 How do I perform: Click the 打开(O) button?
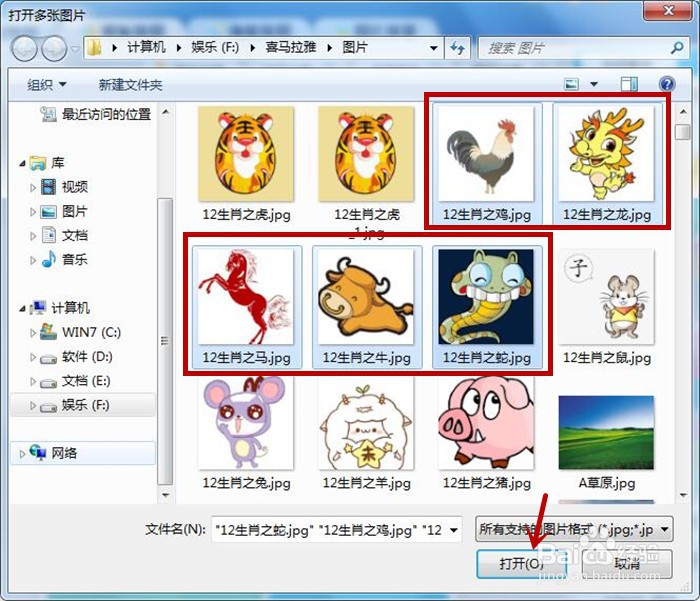tap(521, 563)
